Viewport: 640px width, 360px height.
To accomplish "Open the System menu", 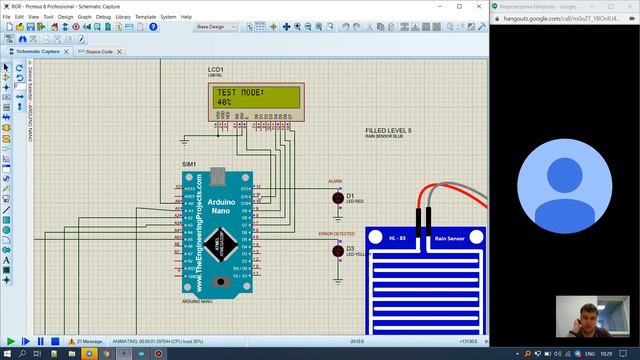I will pos(168,17).
